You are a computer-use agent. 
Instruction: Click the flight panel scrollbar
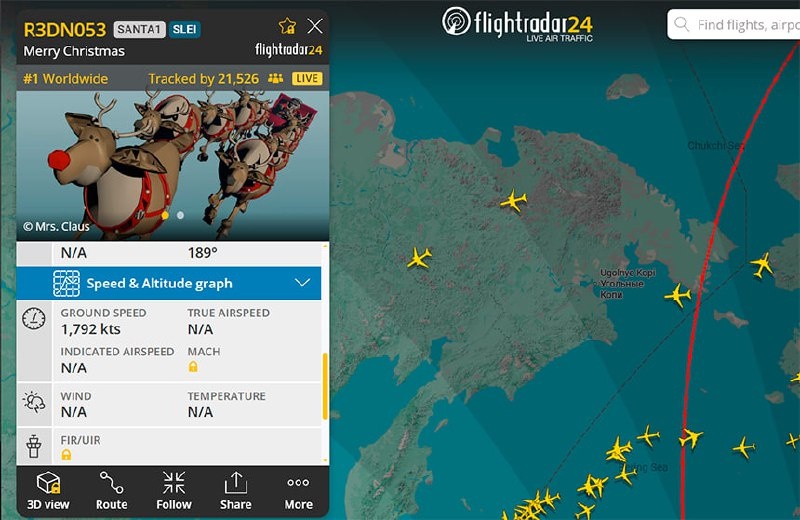tap(325, 386)
